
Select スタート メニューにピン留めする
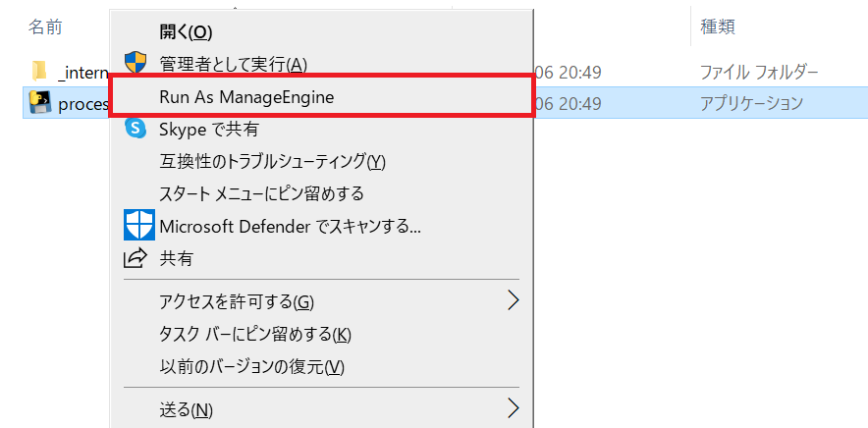[x=261, y=193]
